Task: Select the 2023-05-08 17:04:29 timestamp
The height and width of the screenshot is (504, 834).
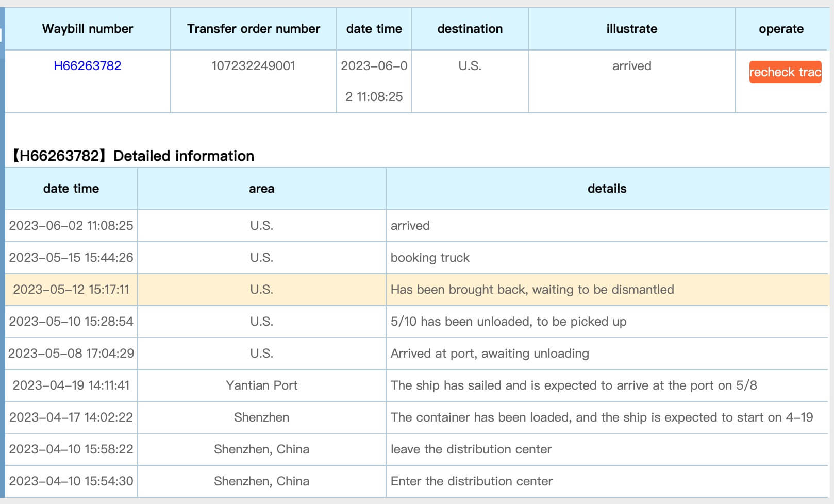Action: click(x=71, y=354)
